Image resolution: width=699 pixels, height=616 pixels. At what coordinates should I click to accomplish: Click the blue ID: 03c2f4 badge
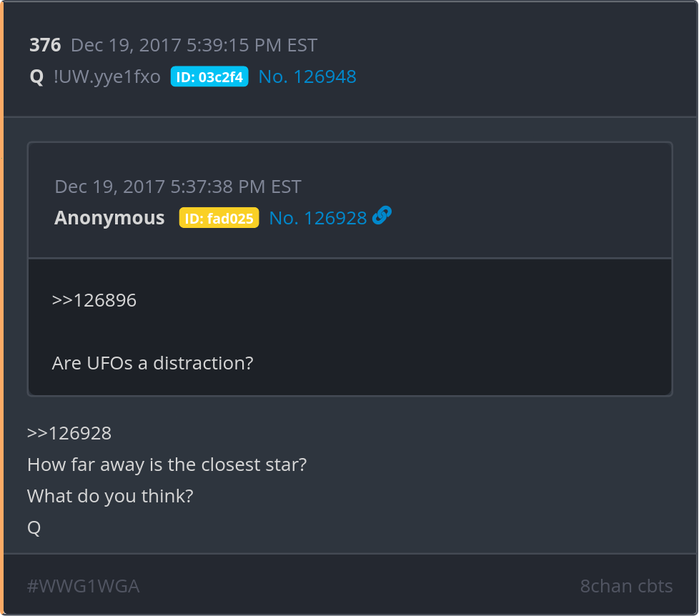(x=209, y=77)
